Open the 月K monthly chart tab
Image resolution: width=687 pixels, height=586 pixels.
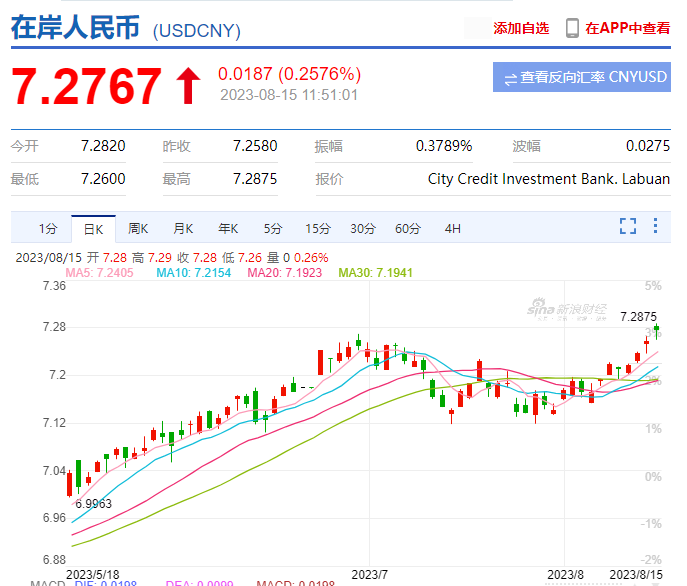click(x=183, y=229)
